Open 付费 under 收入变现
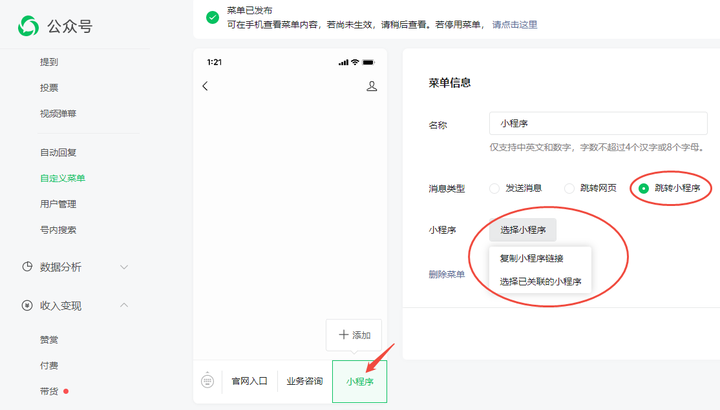The width and height of the screenshot is (720, 410). (49, 365)
